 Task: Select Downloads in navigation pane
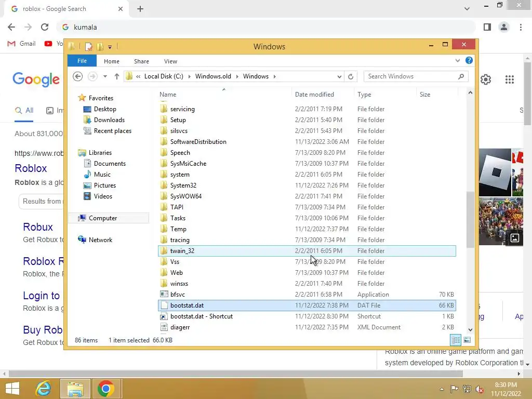pyautogui.click(x=109, y=120)
